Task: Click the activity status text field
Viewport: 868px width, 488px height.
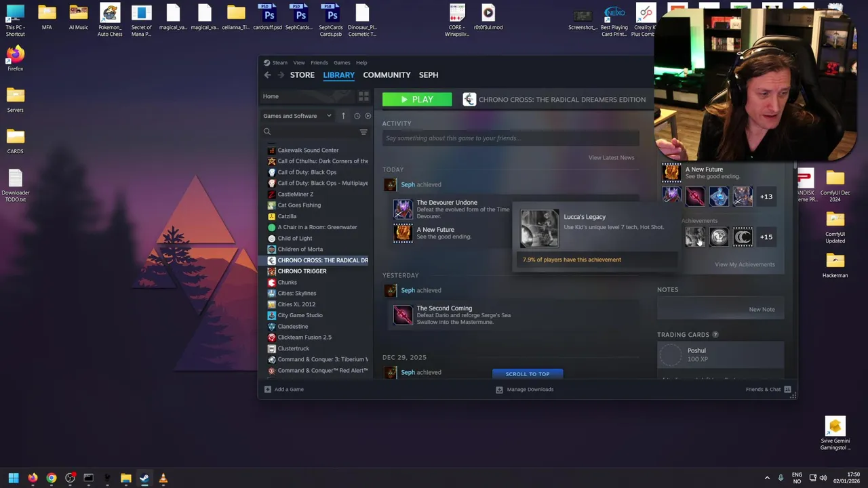Action: coord(511,138)
